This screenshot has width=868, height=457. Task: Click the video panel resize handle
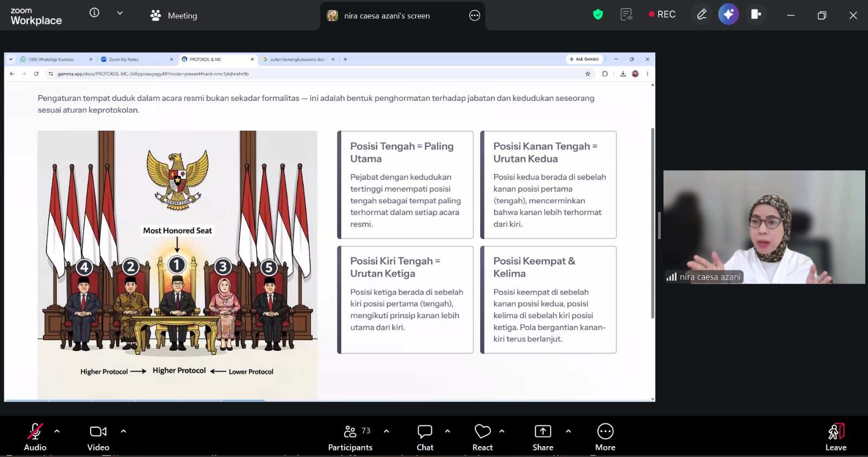coord(659,226)
